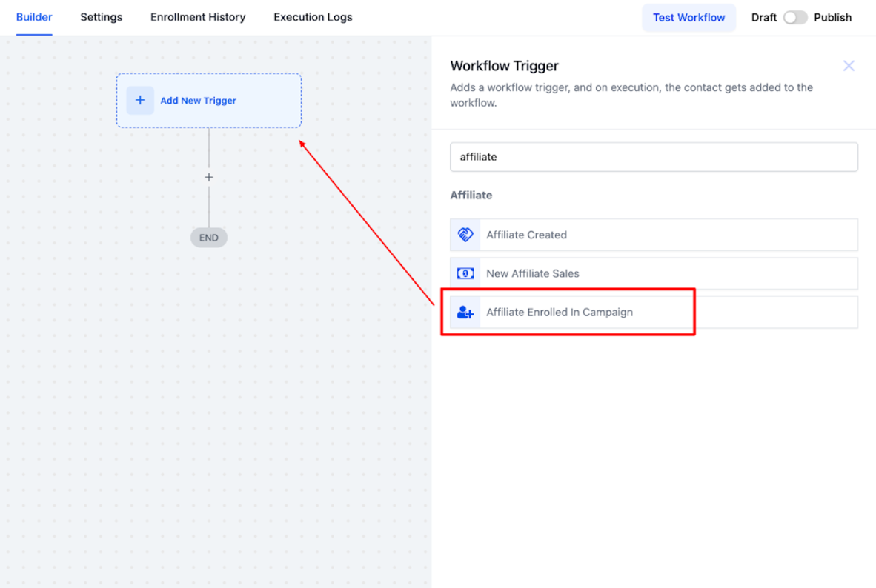The width and height of the screenshot is (876, 588).
Task: Toggle the Draft/Publish switch
Action: [795, 17]
